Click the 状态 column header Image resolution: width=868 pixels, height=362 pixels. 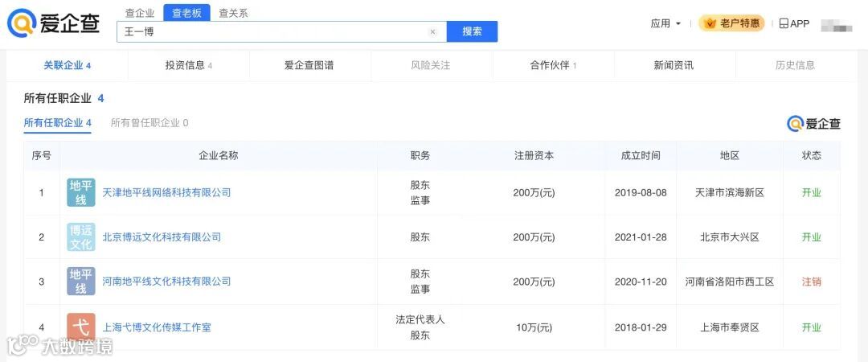pos(812,156)
